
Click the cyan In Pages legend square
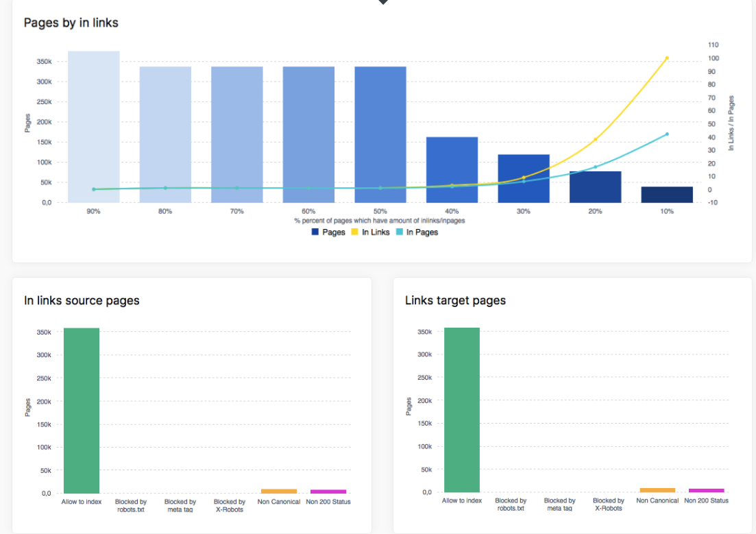tap(400, 232)
